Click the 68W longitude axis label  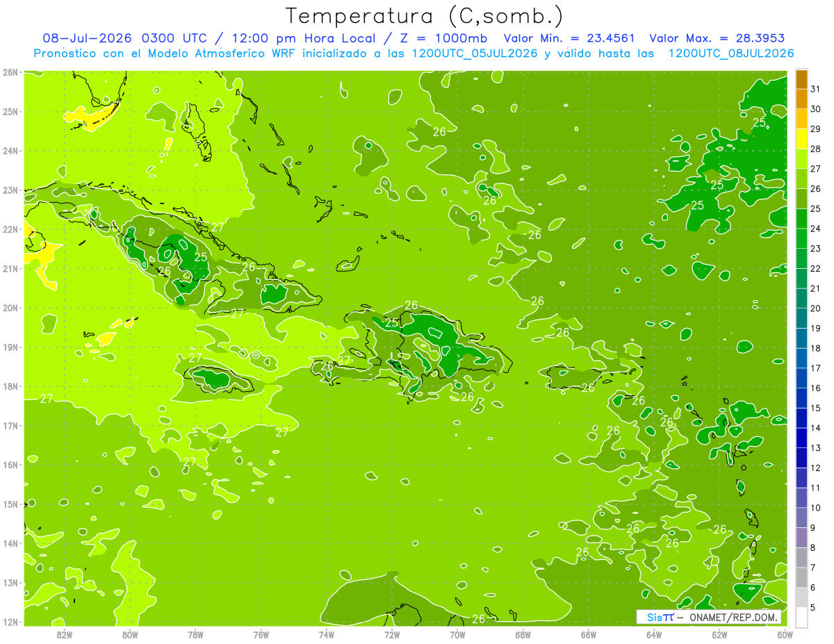coord(523,634)
